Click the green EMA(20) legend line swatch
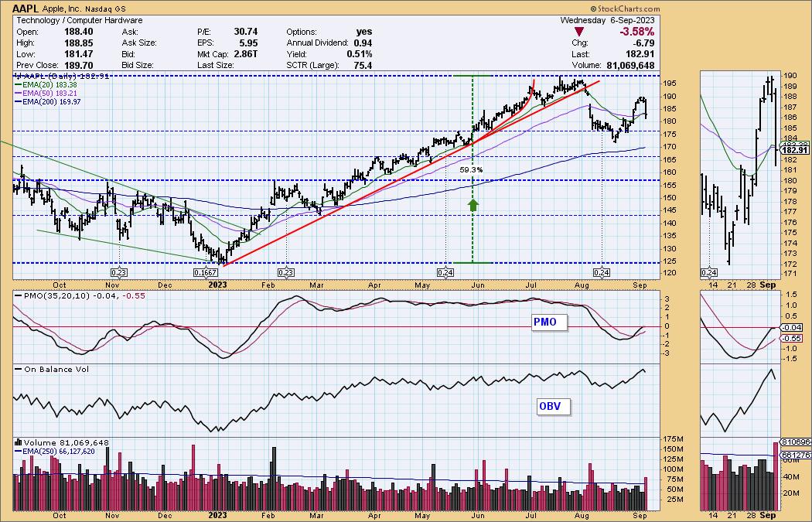The width and height of the screenshot is (812, 522). point(18,84)
